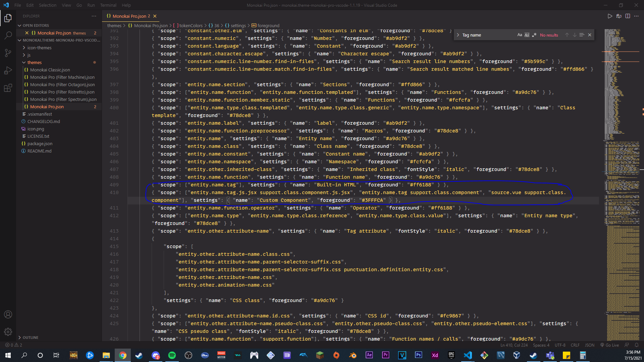Expand the Outline section
The height and width of the screenshot is (362, 644).
pos(30,338)
